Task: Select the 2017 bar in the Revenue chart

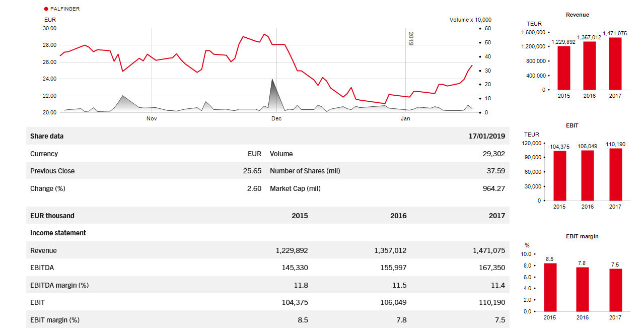Action: point(615,63)
